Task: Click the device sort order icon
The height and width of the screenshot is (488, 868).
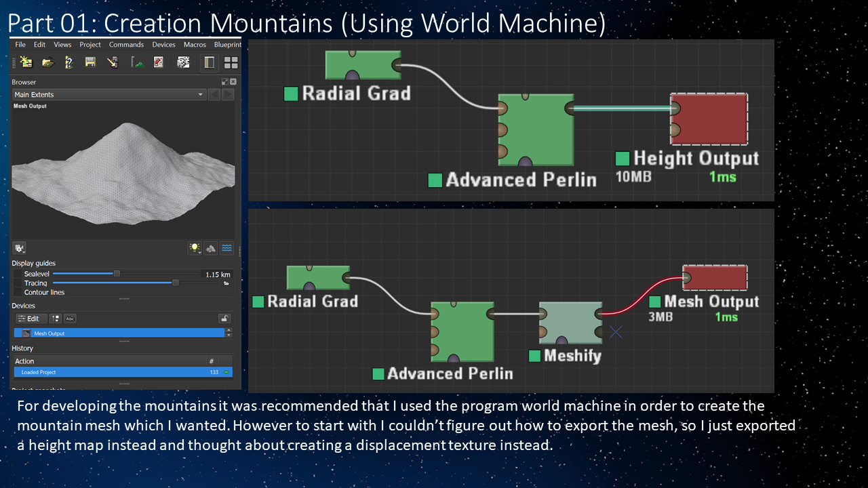Action: pos(56,319)
